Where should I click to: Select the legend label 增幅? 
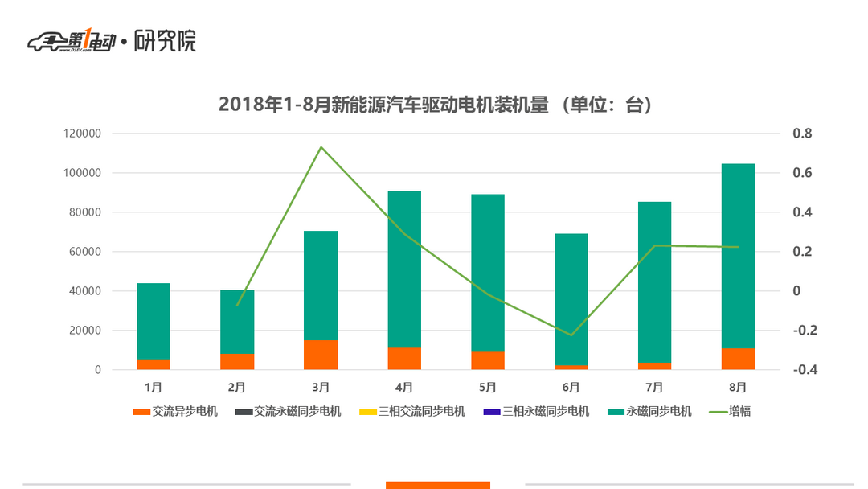tap(739, 412)
